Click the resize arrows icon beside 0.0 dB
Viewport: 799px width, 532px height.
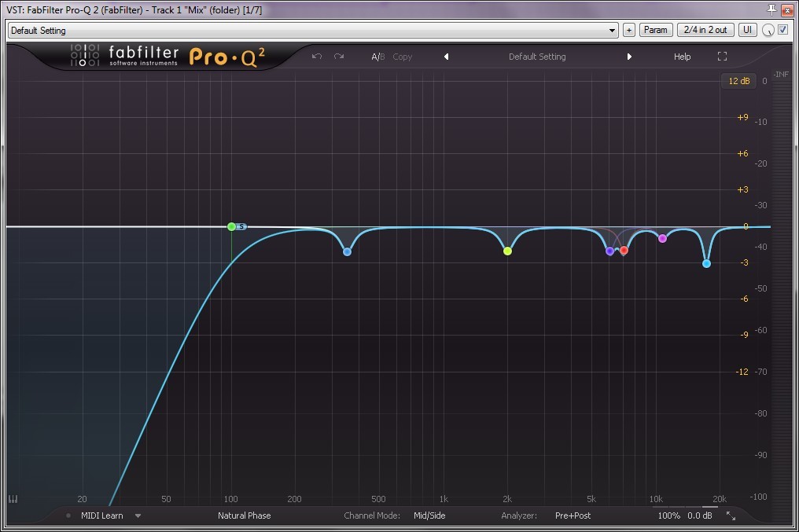[x=731, y=515]
